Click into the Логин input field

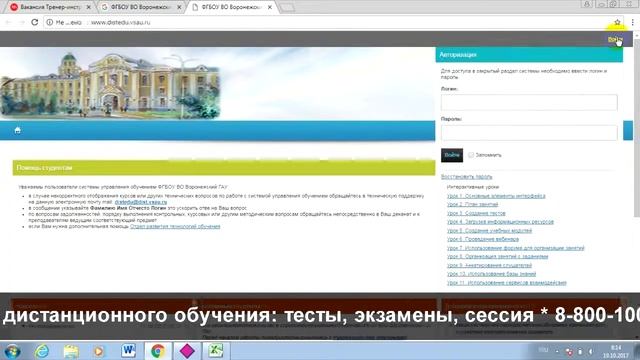click(x=529, y=102)
